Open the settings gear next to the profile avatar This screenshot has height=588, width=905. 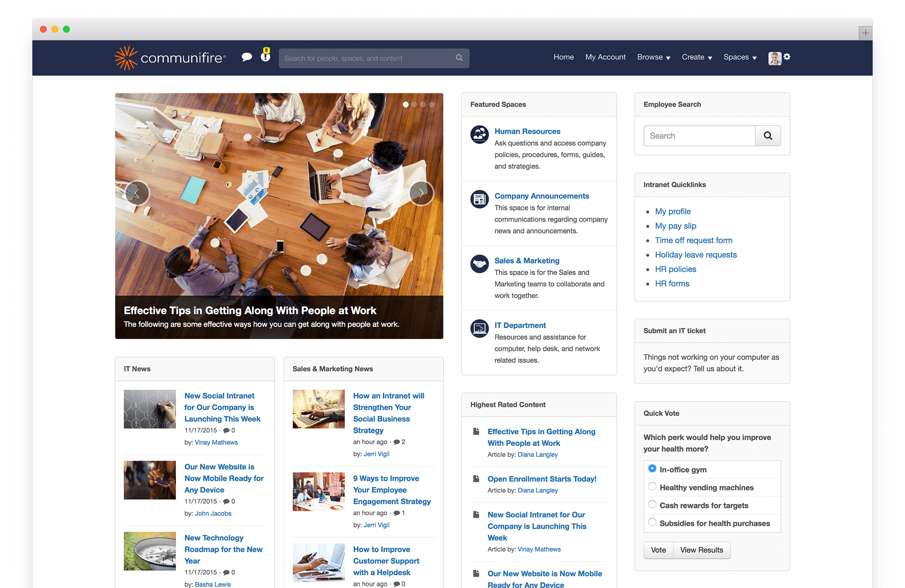tap(787, 57)
